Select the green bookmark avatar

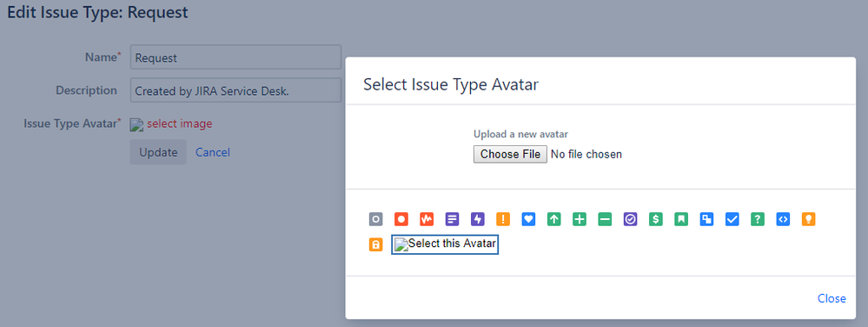click(681, 219)
